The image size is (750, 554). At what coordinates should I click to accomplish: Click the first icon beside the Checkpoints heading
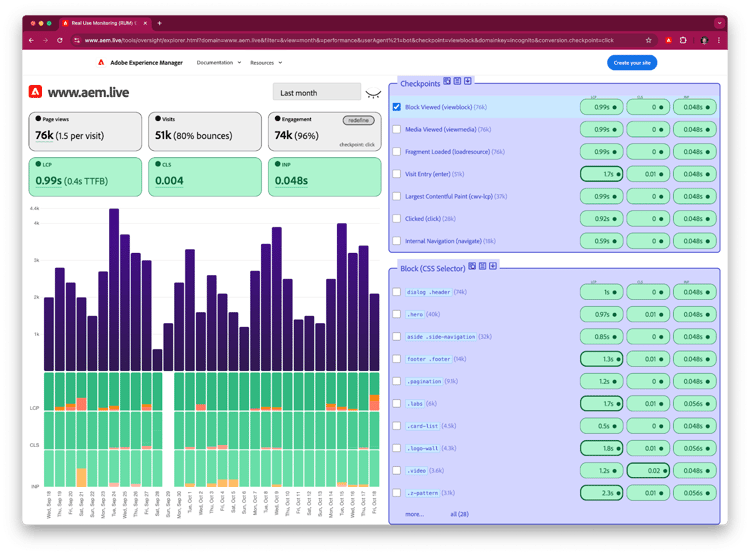tap(447, 81)
